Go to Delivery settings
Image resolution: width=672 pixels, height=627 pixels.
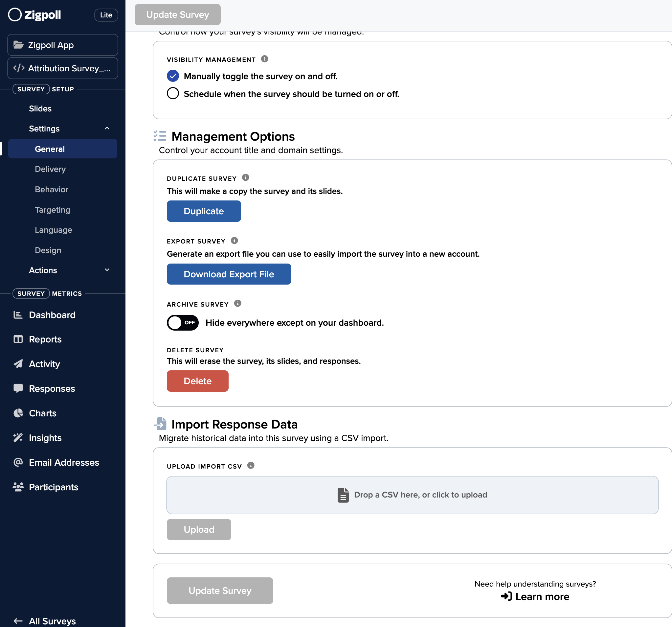click(50, 169)
